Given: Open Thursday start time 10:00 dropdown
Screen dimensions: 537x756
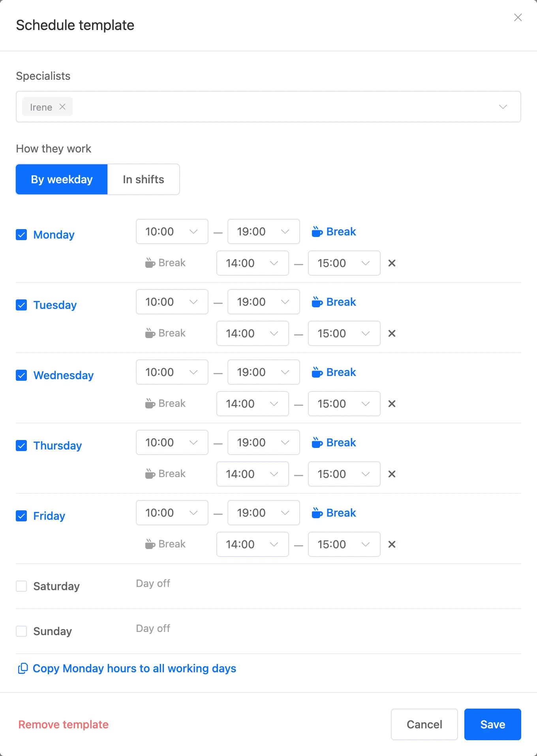Looking at the screenshot, I should pos(172,442).
